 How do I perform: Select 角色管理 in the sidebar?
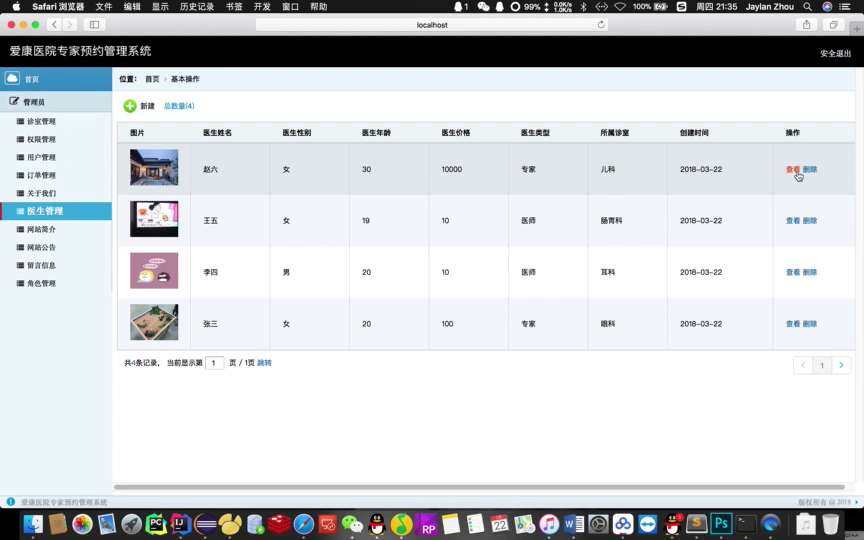point(41,283)
